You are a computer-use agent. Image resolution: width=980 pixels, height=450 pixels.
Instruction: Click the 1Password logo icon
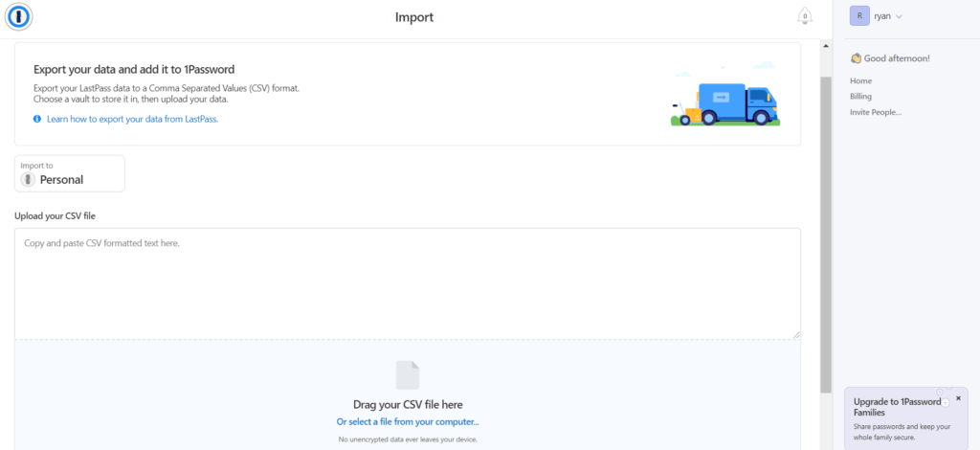click(19, 17)
